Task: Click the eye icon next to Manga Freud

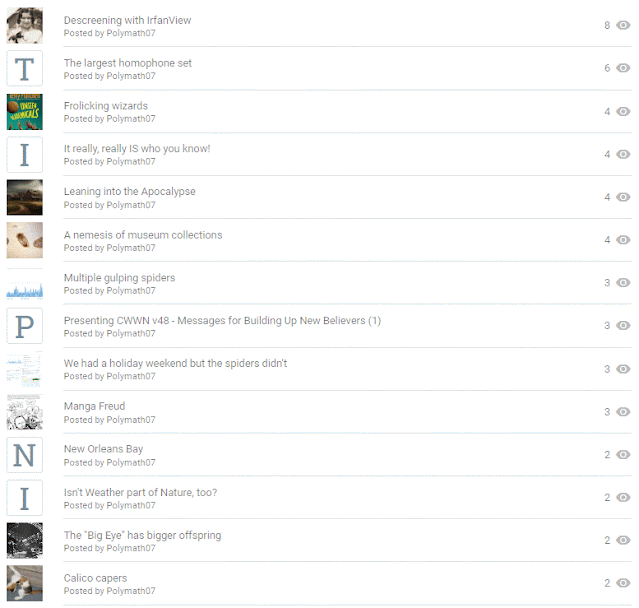Action: point(623,412)
